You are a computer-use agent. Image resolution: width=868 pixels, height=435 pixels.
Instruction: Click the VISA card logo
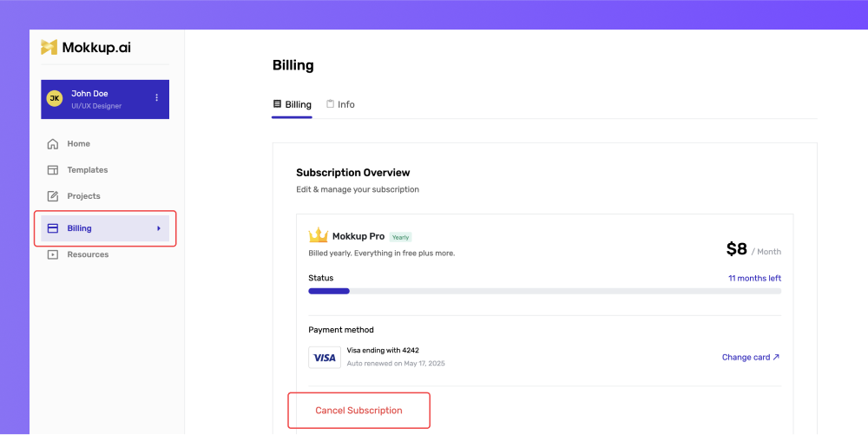coord(325,358)
